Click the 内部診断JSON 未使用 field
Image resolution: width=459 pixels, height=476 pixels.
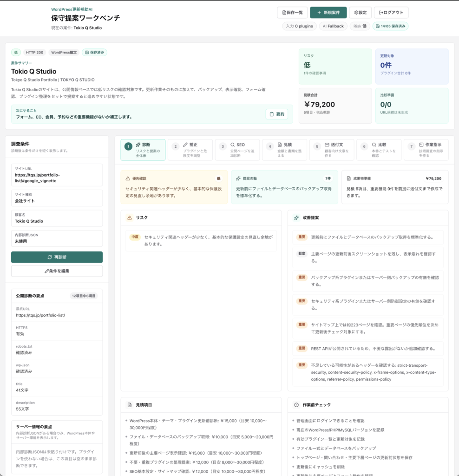click(x=57, y=238)
